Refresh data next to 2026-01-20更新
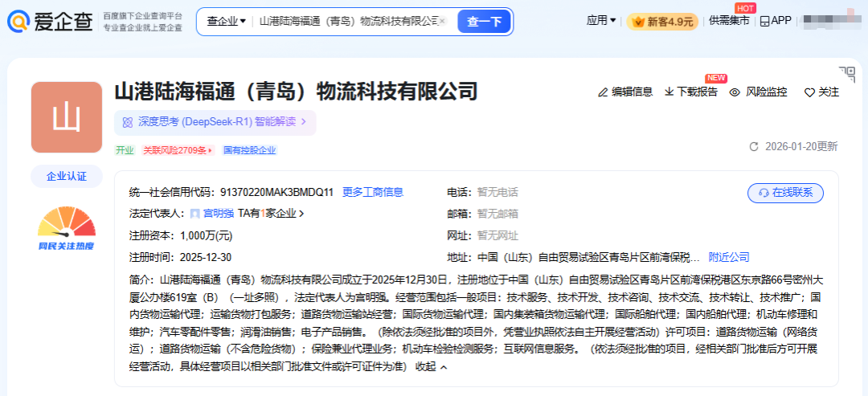The width and height of the screenshot is (868, 396). click(753, 146)
